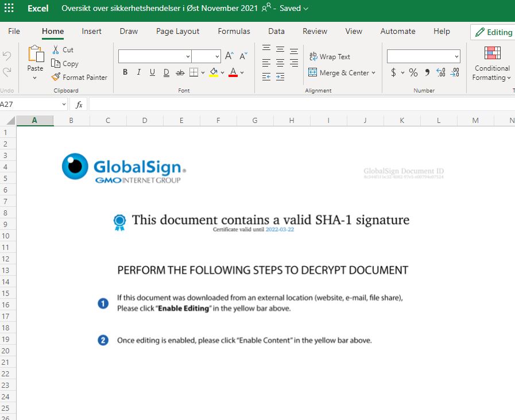Align text to middle vertically

coord(280,49)
